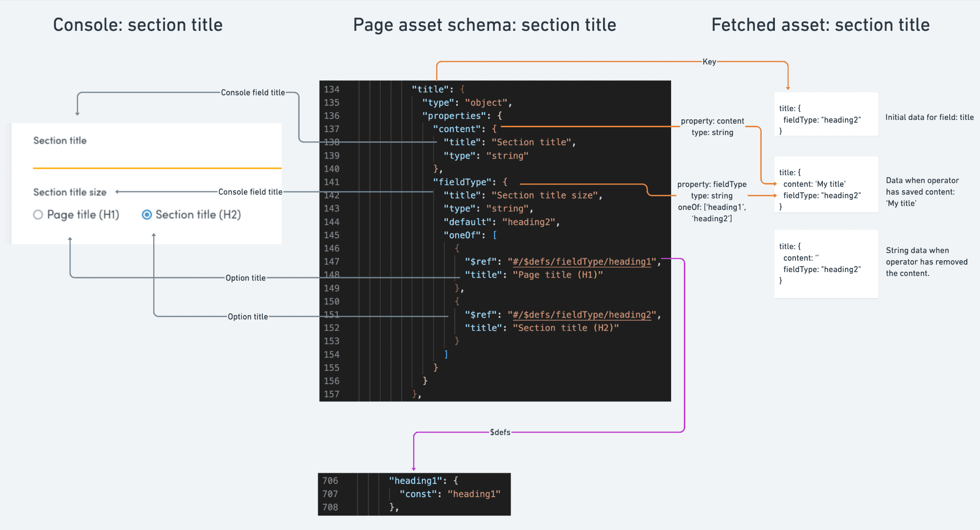The width and height of the screenshot is (980, 530).
Task: Click the $defs connector label
Action: point(500,432)
